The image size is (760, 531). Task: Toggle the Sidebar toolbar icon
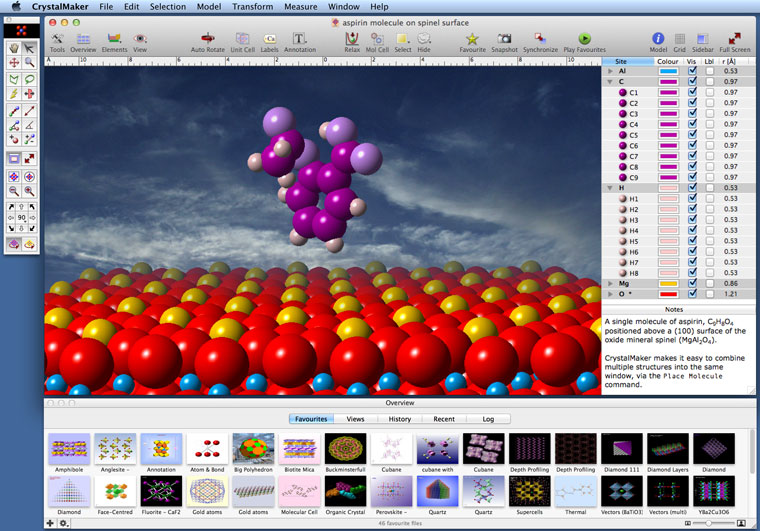pos(702,43)
